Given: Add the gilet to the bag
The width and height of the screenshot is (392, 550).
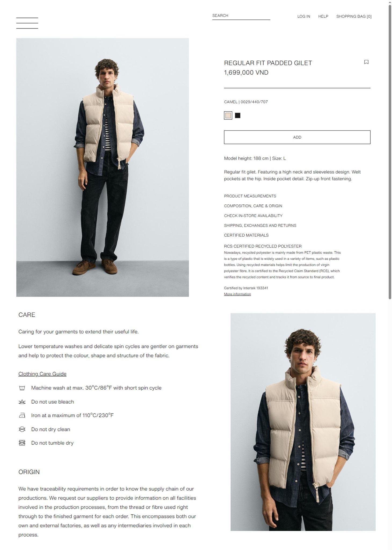Looking at the screenshot, I should [x=297, y=137].
